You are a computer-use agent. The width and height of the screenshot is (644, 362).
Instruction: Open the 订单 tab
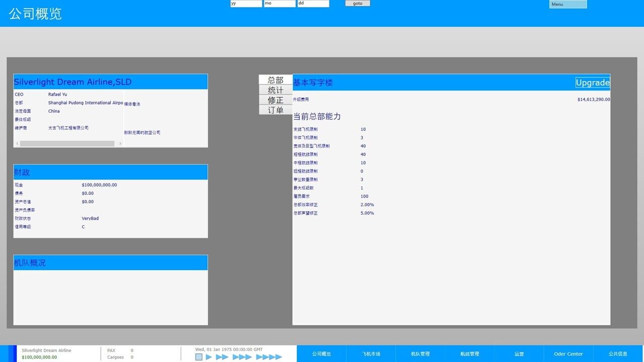coord(275,110)
